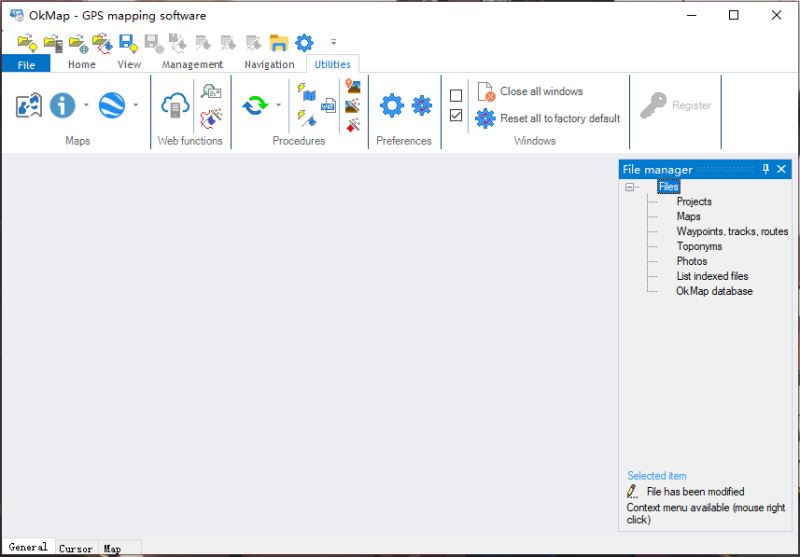800x557 pixels.
Task: Select OkMap database tree item
Action: (x=714, y=291)
